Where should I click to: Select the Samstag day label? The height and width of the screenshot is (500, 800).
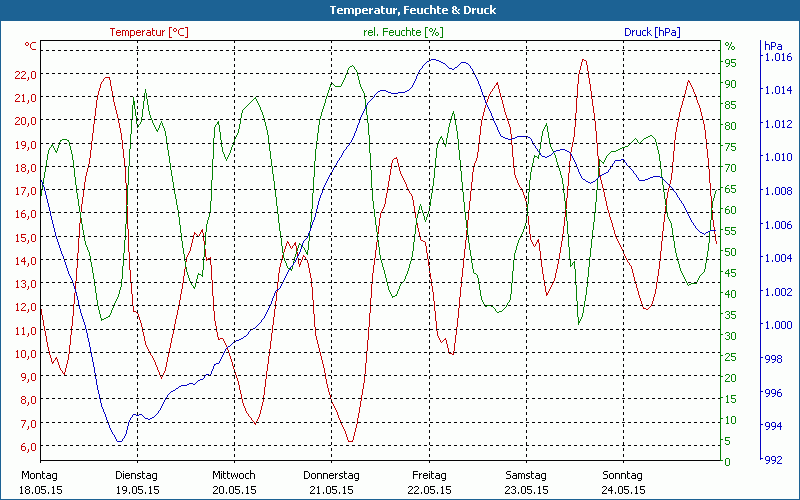point(526,475)
